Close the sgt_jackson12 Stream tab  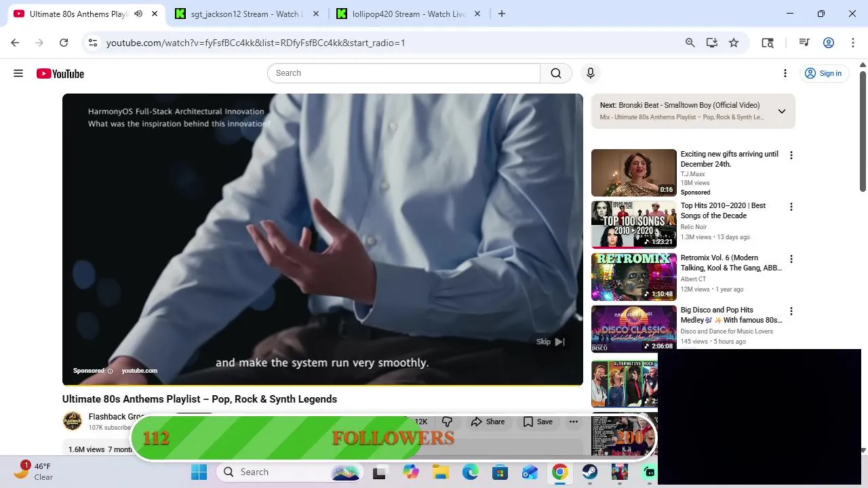315,14
